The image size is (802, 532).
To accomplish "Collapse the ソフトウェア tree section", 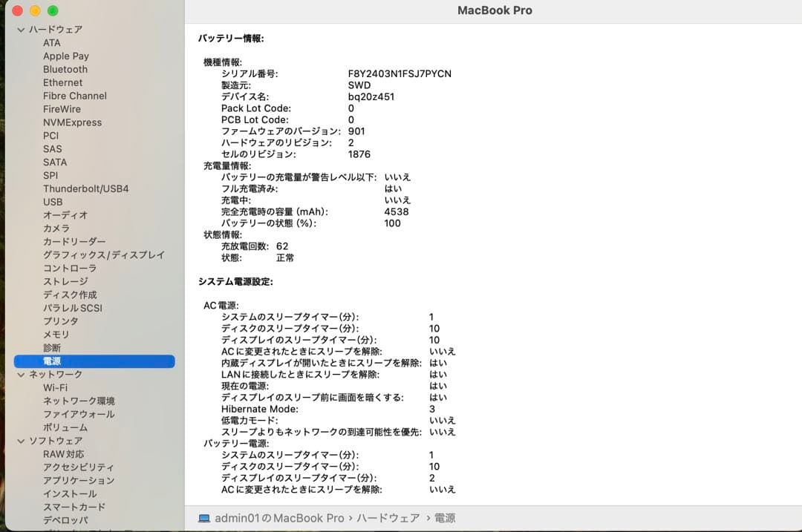I will 21,440.
